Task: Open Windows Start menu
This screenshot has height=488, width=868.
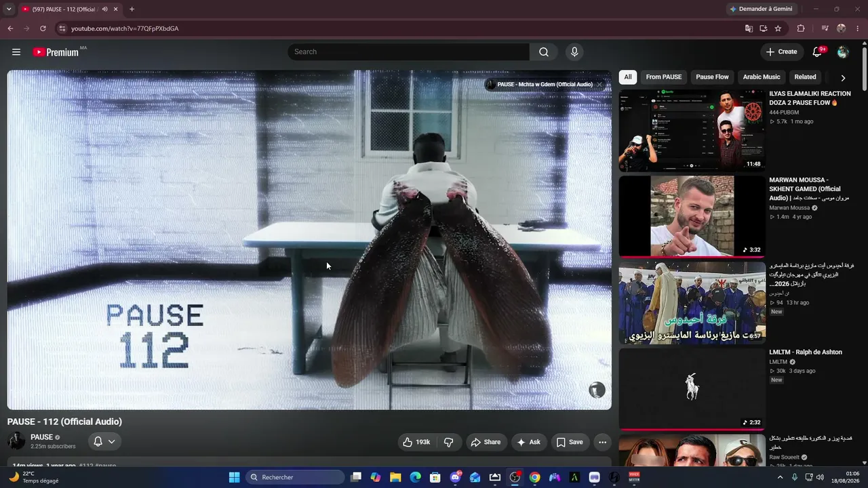Action: pos(234,477)
